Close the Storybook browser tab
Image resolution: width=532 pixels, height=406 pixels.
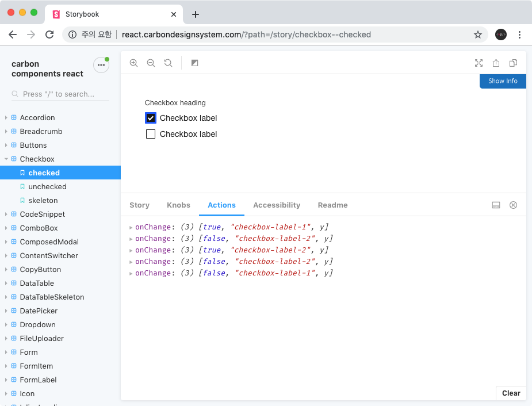(x=173, y=14)
